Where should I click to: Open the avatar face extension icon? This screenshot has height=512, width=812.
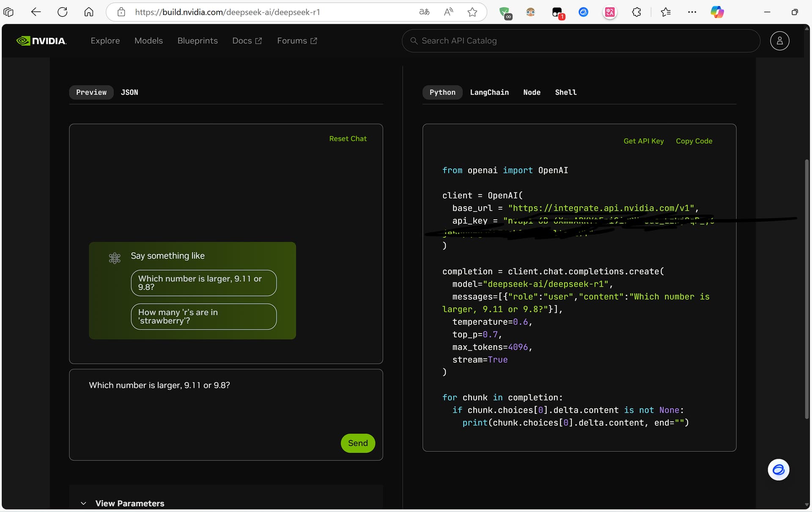click(x=530, y=12)
